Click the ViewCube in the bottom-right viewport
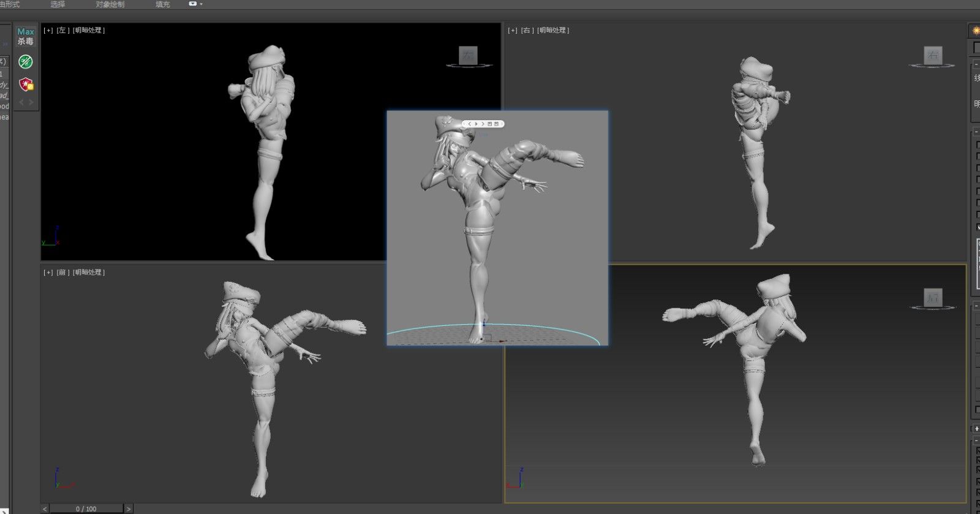The image size is (980, 514). pos(933,298)
